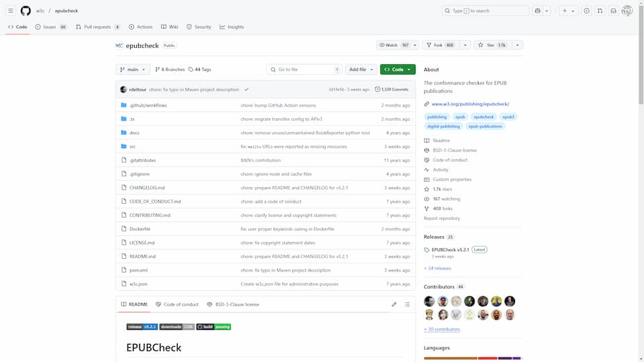Open the Activity link in About

coord(440,170)
